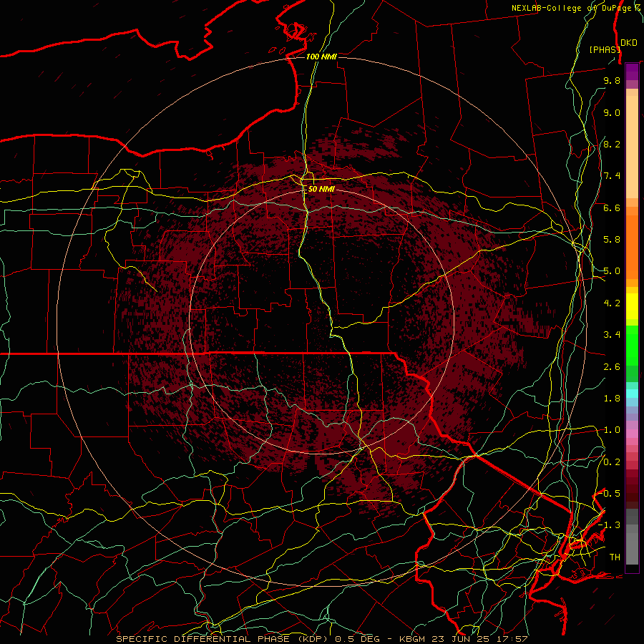Click the 6.6 scale value
This screenshot has height=644, width=644.
click(x=612, y=208)
